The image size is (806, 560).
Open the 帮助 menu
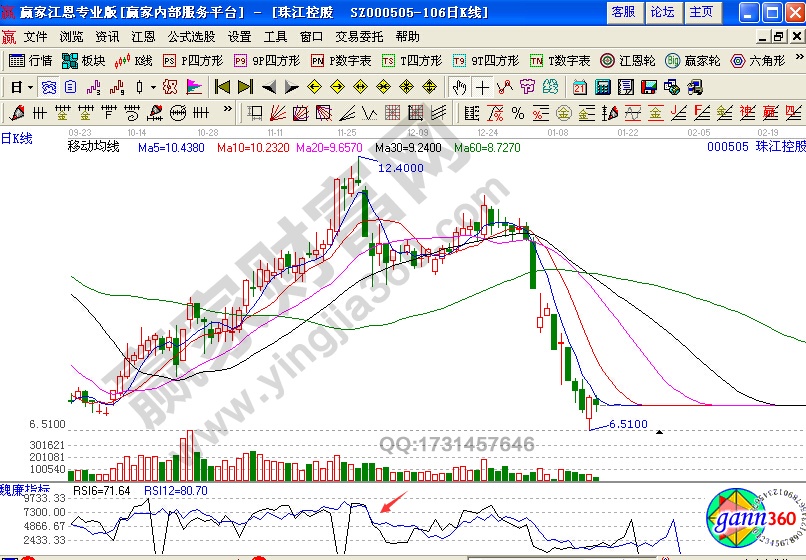(x=408, y=37)
